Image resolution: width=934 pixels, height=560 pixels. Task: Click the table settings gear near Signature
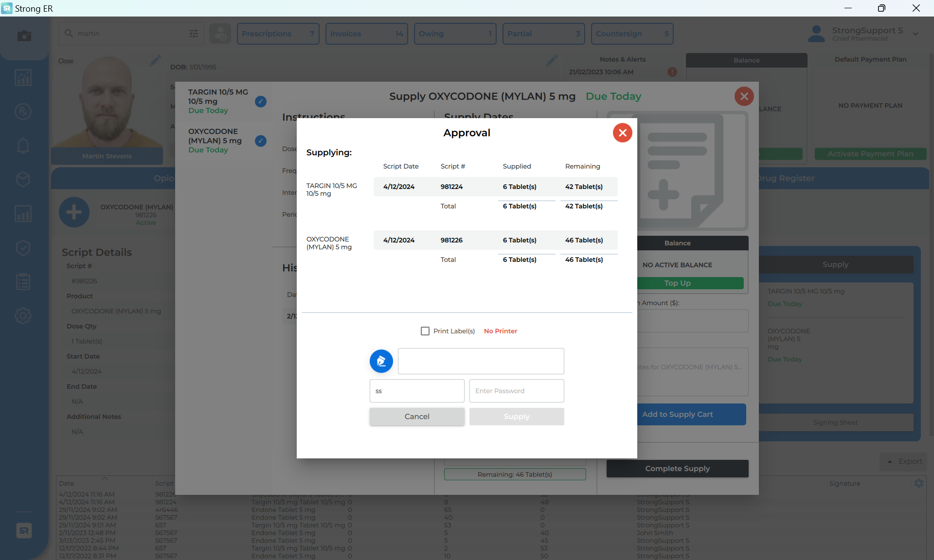tap(918, 483)
